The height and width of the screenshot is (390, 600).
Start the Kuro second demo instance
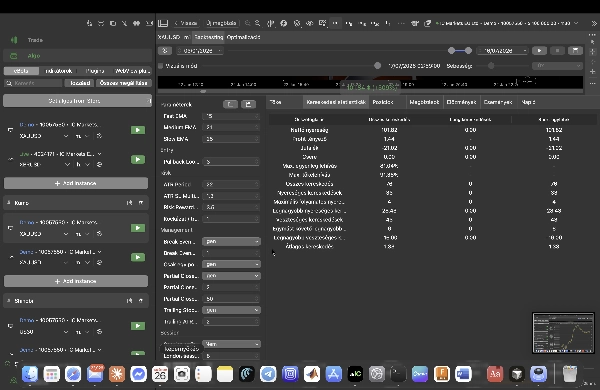(138, 257)
